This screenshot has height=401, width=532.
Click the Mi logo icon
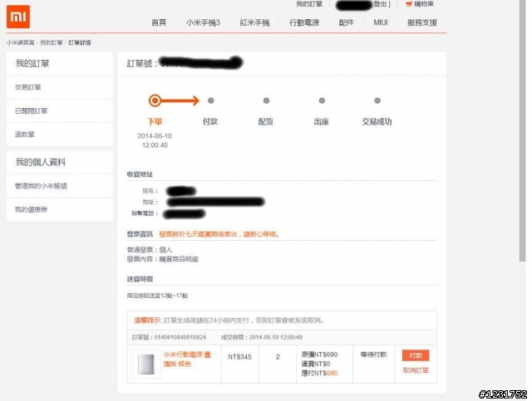coord(18,17)
